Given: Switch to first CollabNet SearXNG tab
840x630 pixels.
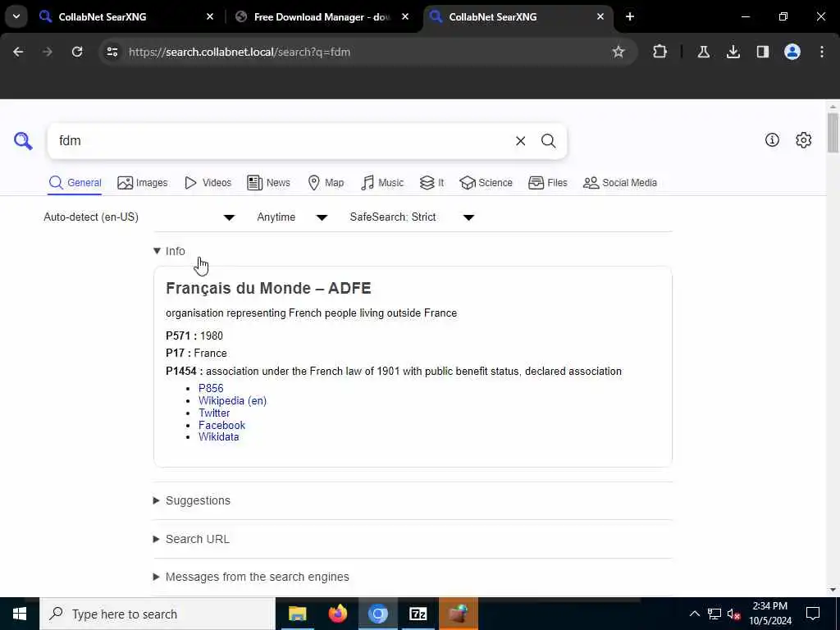Looking at the screenshot, I should pos(126,16).
